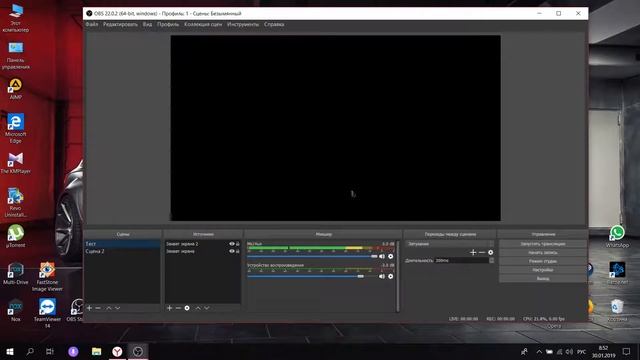Open playback device mixer settings gear
Viewport: 640px width, 360px height.
(391, 276)
